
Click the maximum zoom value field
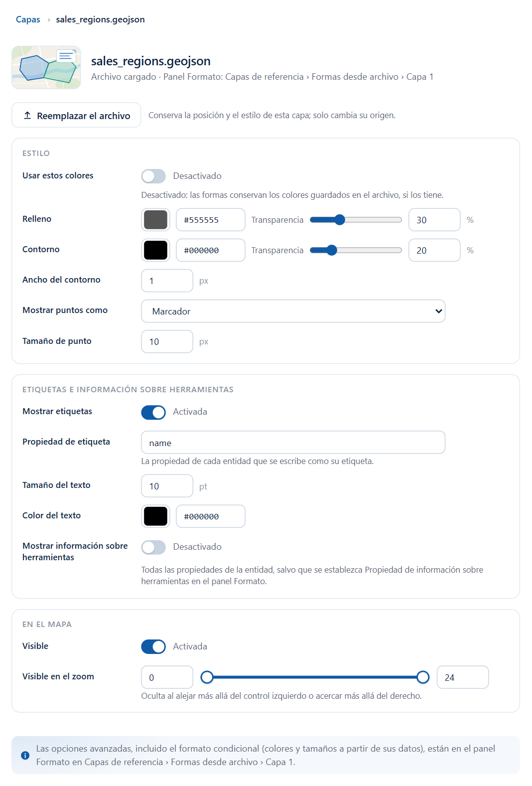pyautogui.click(x=463, y=677)
